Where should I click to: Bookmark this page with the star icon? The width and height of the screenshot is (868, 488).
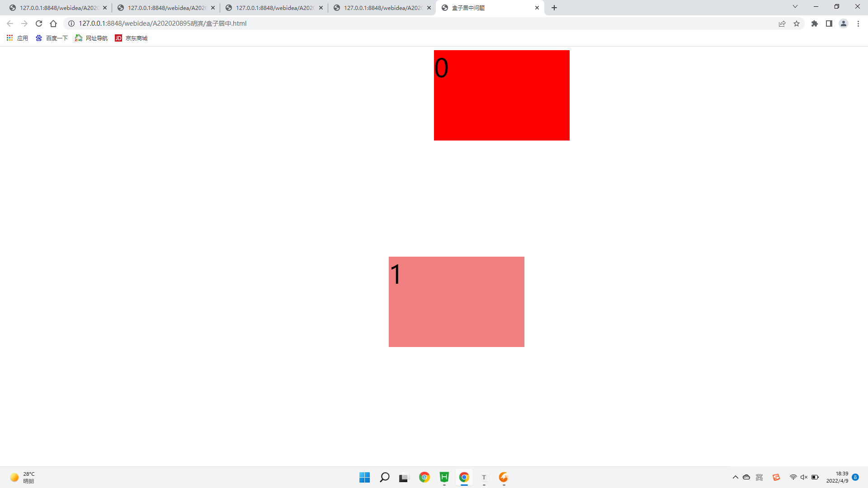pos(797,23)
